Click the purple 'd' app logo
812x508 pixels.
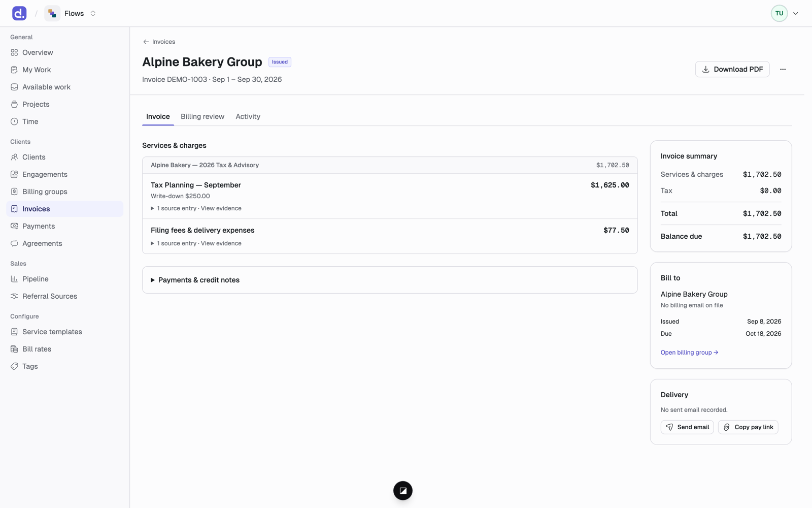click(x=19, y=13)
